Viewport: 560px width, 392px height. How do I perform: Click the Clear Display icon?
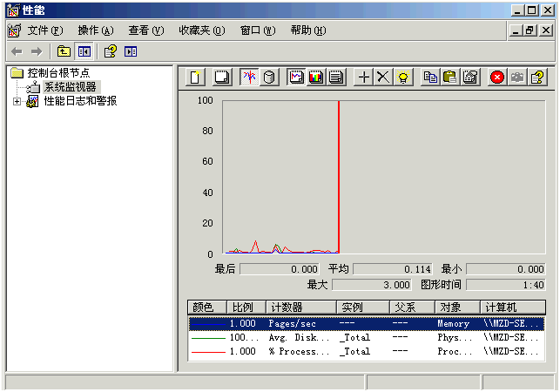click(222, 77)
